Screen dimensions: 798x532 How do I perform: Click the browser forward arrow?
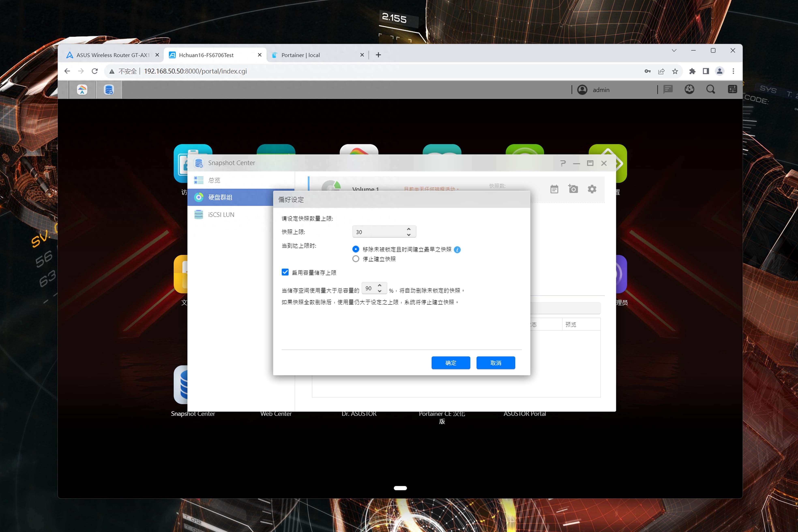[81, 71]
